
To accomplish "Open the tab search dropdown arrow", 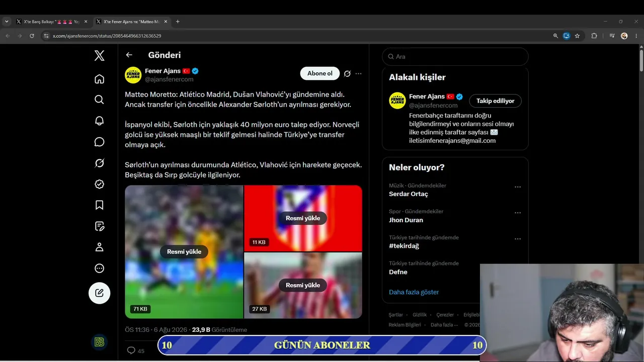I will [x=7, y=22].
